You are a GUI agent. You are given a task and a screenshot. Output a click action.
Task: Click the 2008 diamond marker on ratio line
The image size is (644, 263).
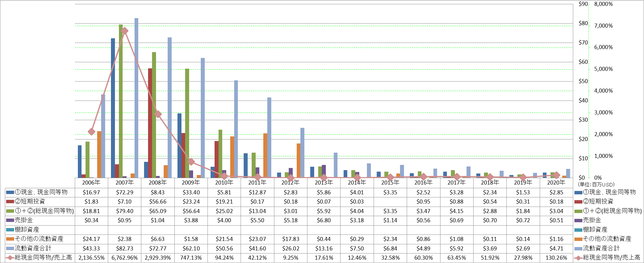(158, 114)
